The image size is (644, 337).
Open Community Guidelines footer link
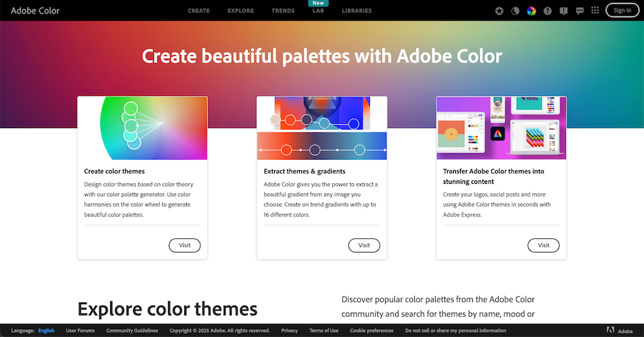[132, 331]
